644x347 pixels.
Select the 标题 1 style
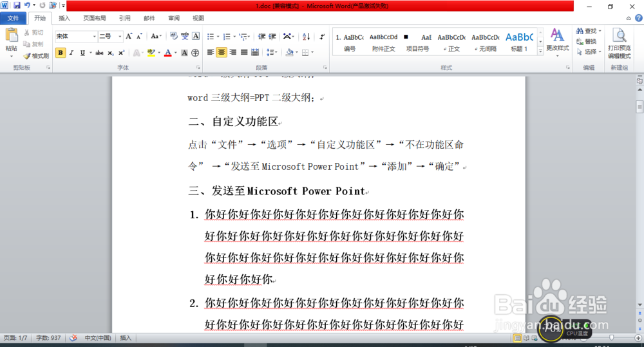point(519,42)
